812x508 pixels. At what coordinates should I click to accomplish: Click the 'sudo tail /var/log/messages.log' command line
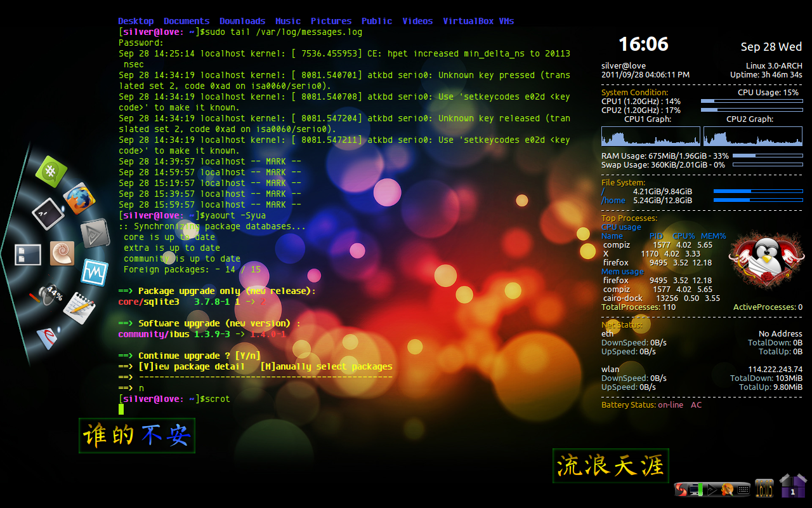(x=240, y=32)
